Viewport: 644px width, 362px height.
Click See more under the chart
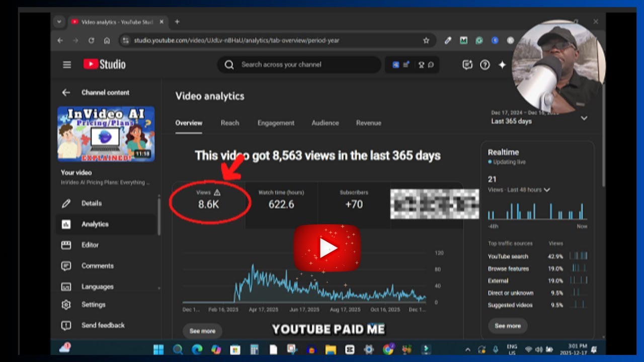(202, 331)
